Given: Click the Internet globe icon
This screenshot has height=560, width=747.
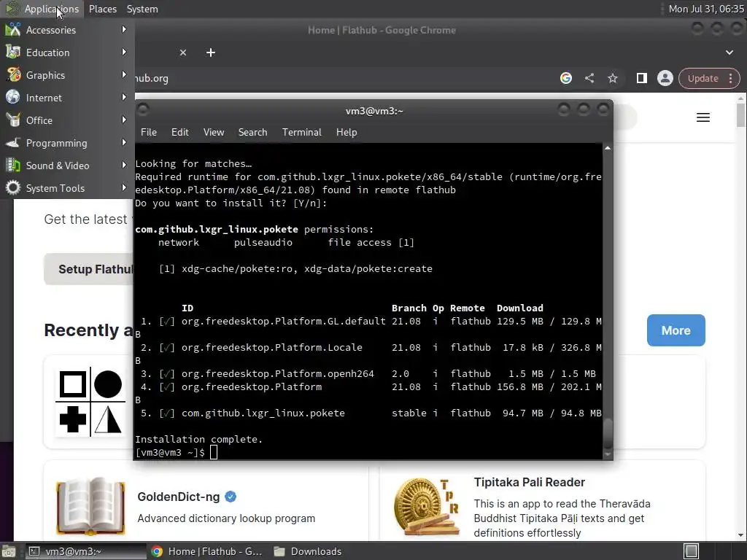Looking at the screenshot, I should click(x=13, y=97).
